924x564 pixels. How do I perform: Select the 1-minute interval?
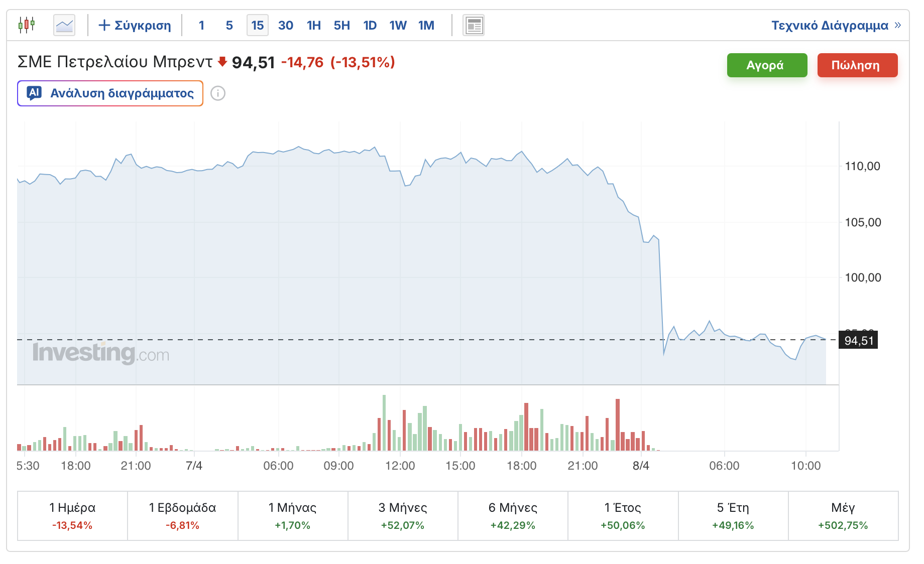click(x=201, y=25)
